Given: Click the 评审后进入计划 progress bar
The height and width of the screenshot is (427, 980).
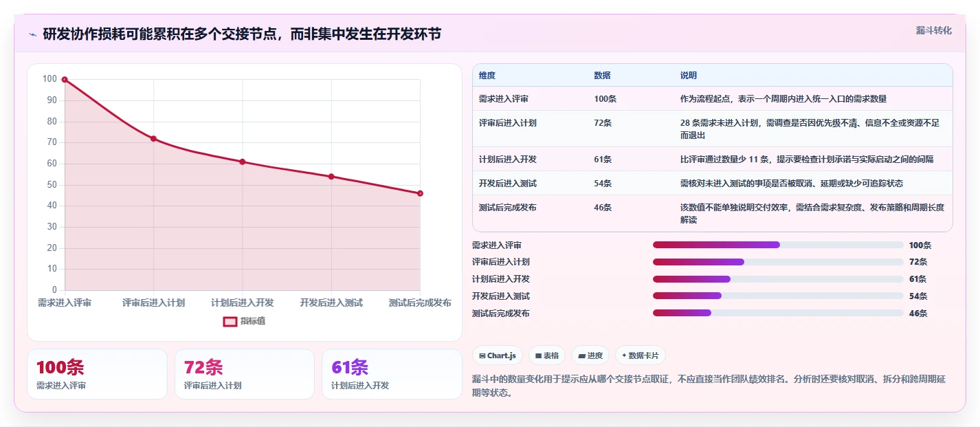Looking at the screenshot, I should (x=778, y=262).
